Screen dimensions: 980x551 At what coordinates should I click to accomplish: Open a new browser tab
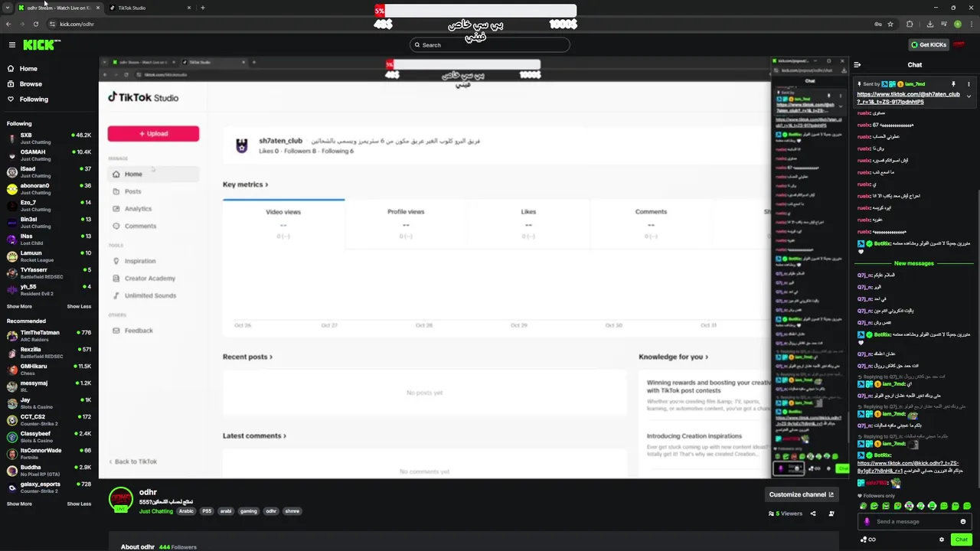[203, 8]
